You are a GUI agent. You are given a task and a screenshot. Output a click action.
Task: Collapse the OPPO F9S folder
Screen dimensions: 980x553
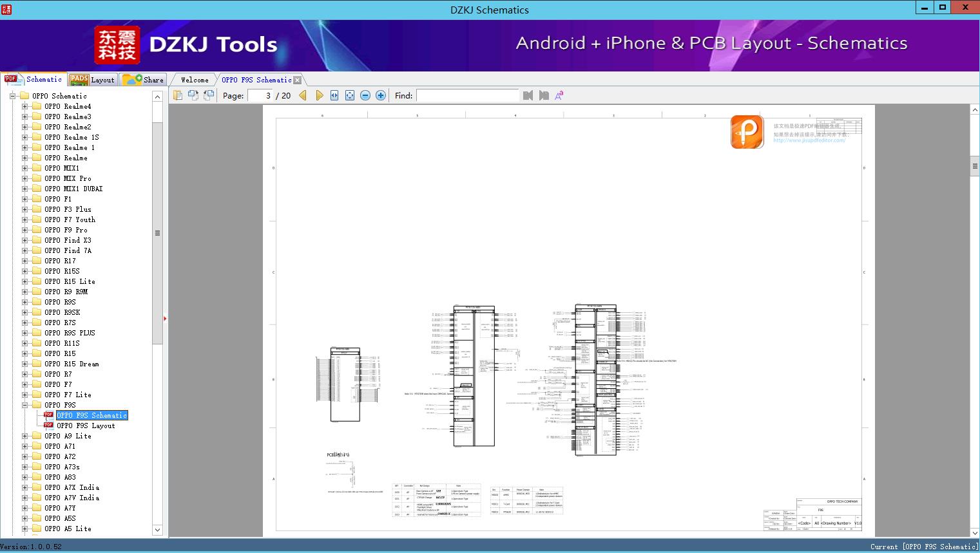click(x=24, y=405)
